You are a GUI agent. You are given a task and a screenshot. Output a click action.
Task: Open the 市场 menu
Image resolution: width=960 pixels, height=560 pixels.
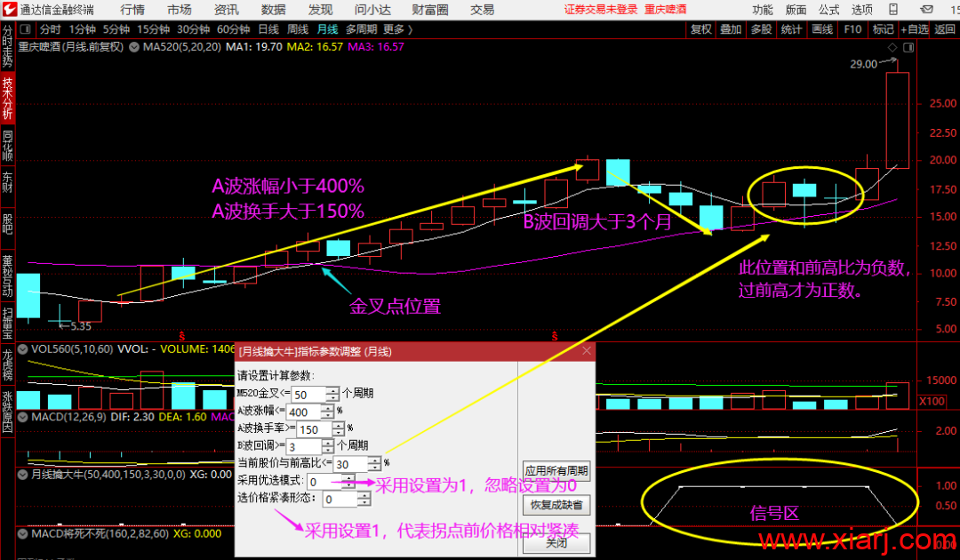coord(180,10)
